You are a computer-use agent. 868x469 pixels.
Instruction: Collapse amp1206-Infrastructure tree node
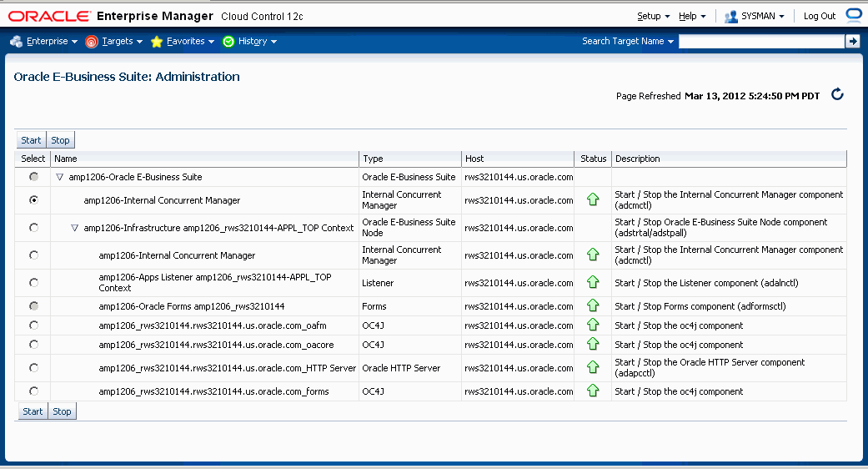pyautogui.click(x=75, y=228)
